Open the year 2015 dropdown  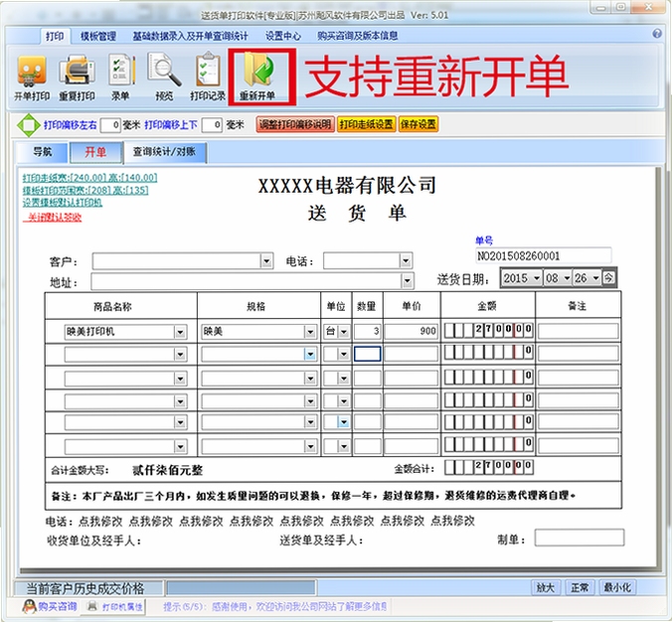coord(536,278)
